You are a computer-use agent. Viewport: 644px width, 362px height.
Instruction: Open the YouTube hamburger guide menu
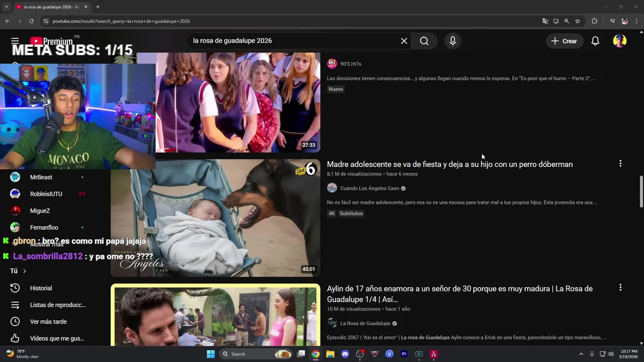coord(15,41)
